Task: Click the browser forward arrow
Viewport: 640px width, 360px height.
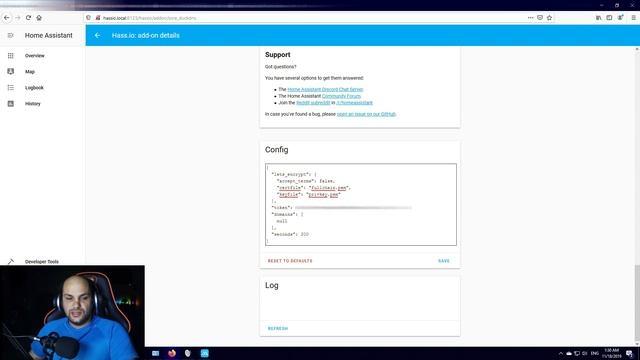Action: click(x=18, y=18)
